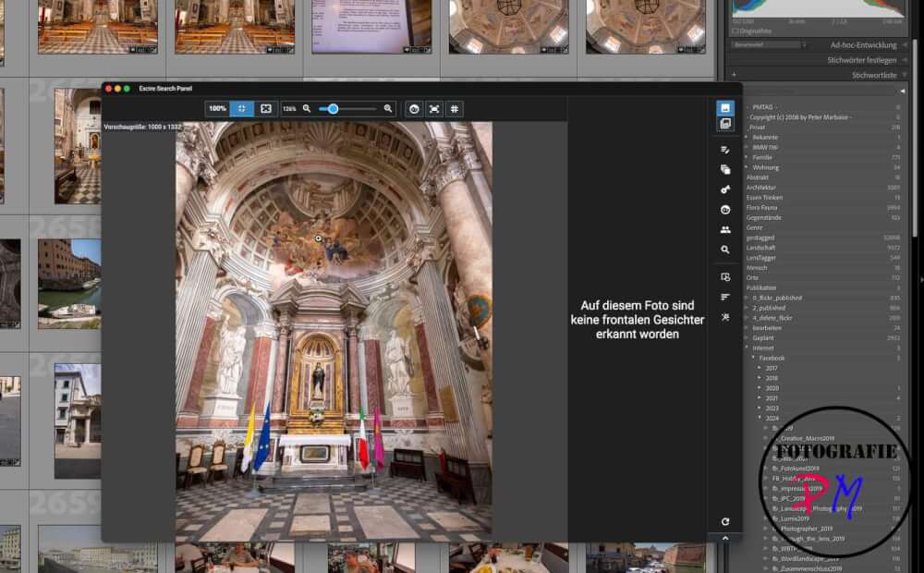Select the Landschaft keyword
This screenshot has width=924, height=573.
click(x=762, y=248)
